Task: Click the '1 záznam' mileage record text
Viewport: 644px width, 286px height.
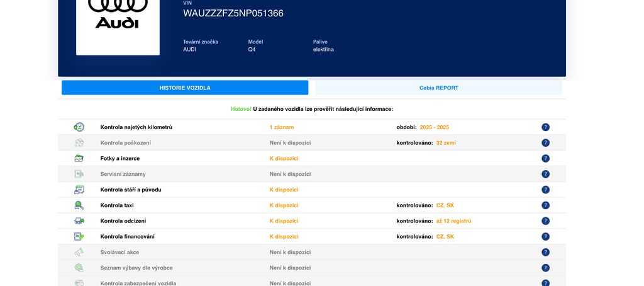Action: coord(282,127)
